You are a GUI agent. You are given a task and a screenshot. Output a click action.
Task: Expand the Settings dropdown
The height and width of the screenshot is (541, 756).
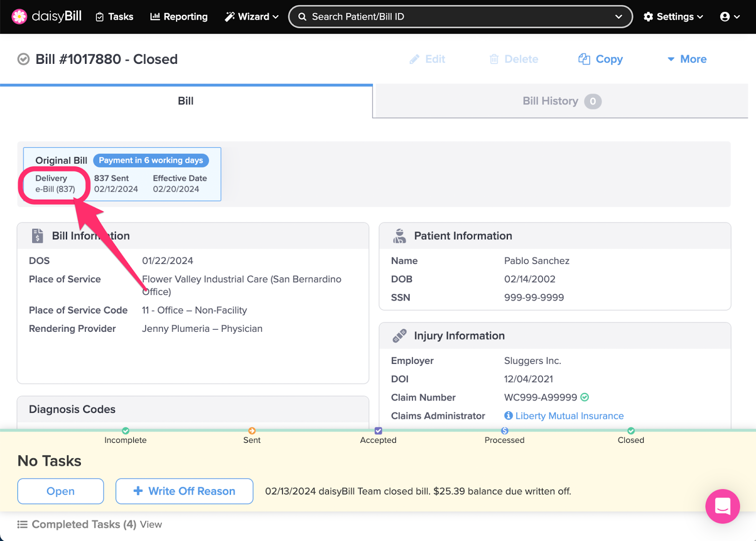tap(673, 17)
